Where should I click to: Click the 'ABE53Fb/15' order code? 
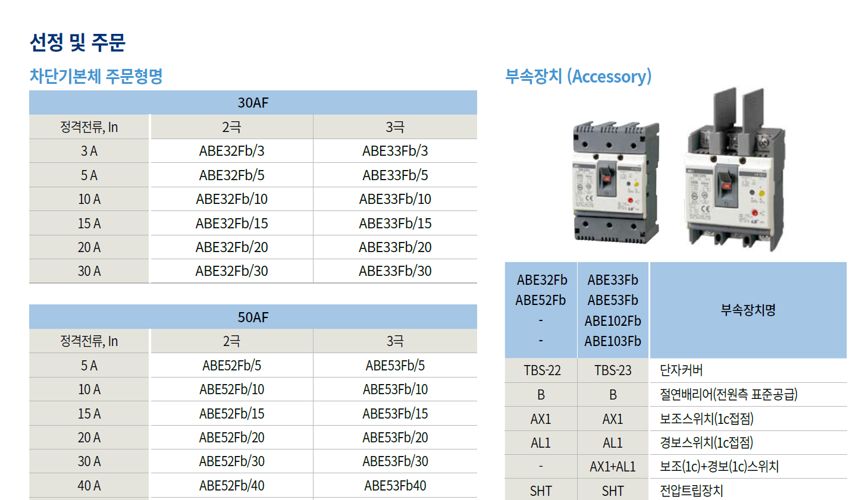pos(395,414)
